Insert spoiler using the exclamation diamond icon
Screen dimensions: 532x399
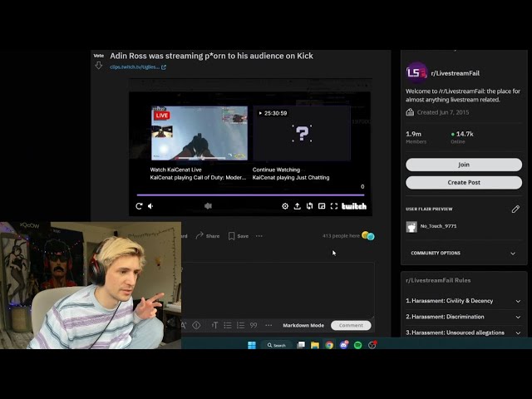point(196,325)
